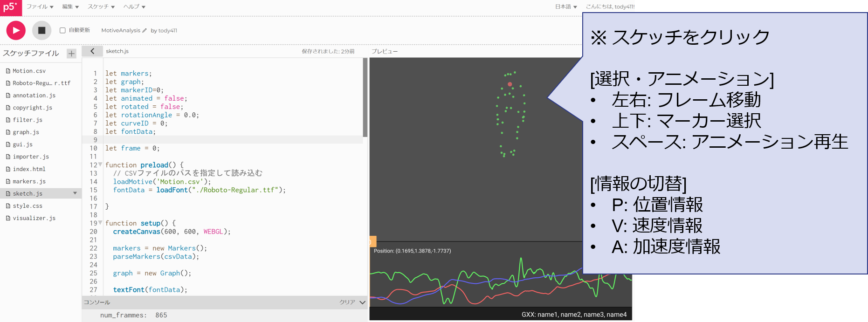Screen dimensions: 868x322
Task: Expand the 編集 menu dropdown
Action: click(x=70, y=7)
